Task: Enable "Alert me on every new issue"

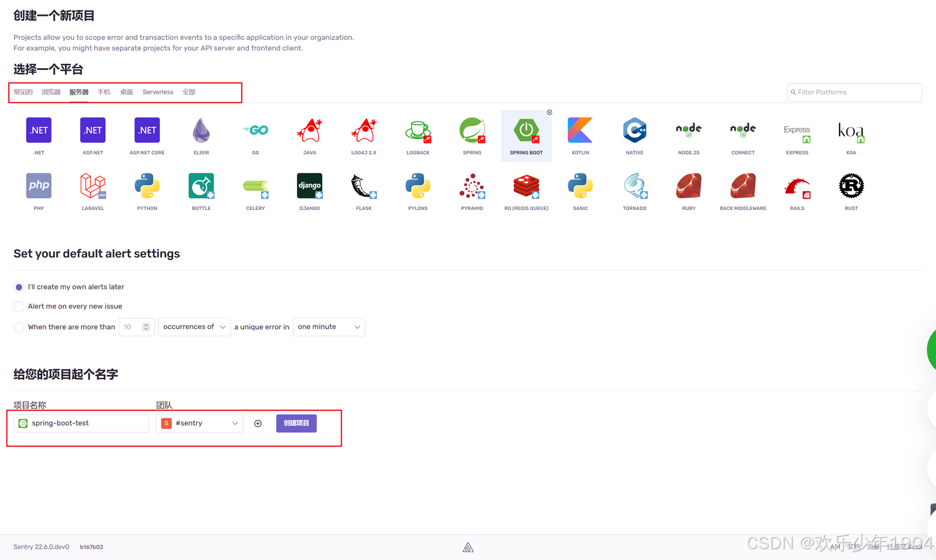Action: coord(19,307)
